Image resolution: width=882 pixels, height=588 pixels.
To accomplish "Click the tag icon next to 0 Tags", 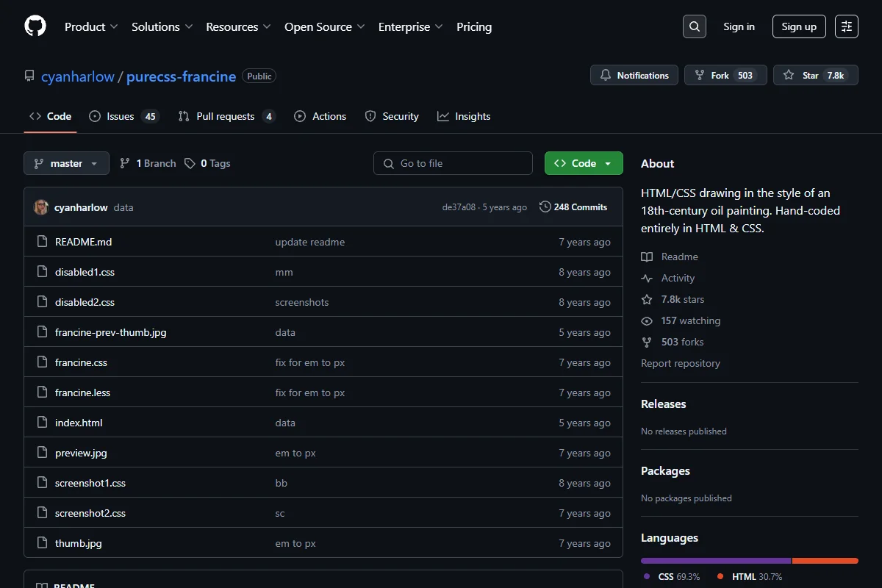I will [x=190, y=163].
